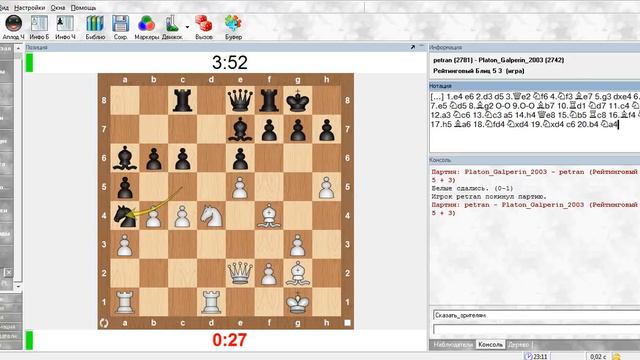The width and height of the screenshot is (640, 360).
Task: Click the left sidebar scrollbar up arrow
Action: [x=18, y=48]
